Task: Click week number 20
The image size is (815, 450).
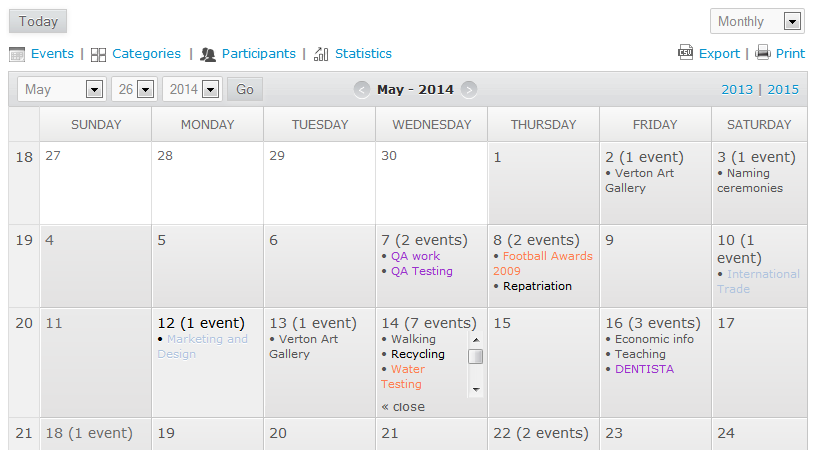Action: pos(24,323)
